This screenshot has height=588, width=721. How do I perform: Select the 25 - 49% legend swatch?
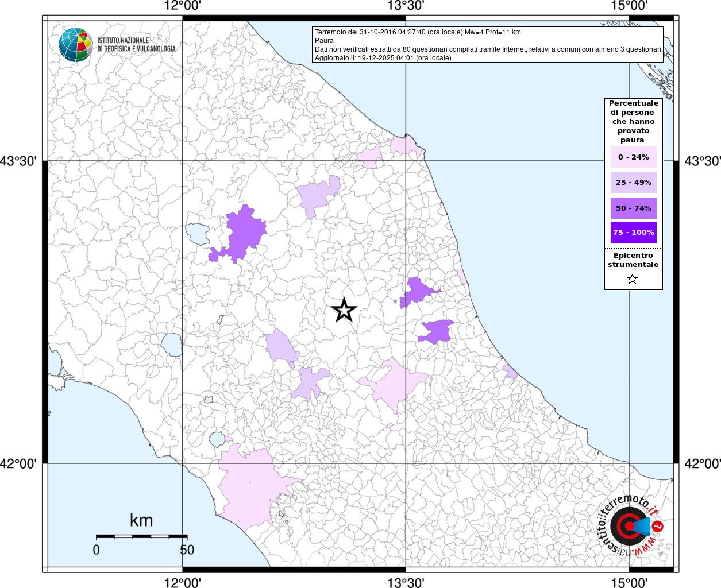coord(634,183)
